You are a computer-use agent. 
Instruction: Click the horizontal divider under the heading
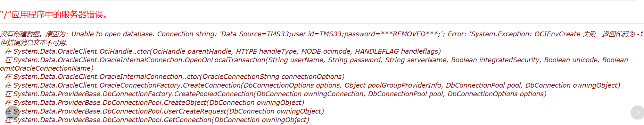pyautogui.click(x=322, y=24)
